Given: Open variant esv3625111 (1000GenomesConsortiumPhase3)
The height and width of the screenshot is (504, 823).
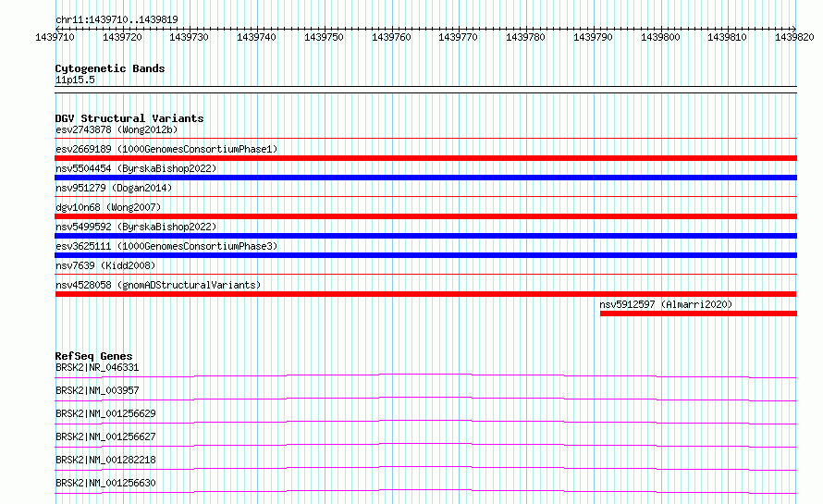Looking at the screenshot, I should [x=166, y=246].
